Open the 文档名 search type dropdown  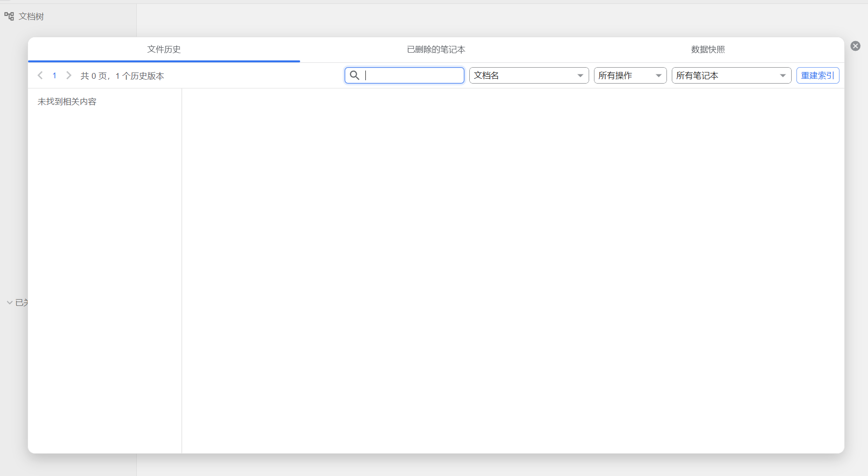pos(529,75)
